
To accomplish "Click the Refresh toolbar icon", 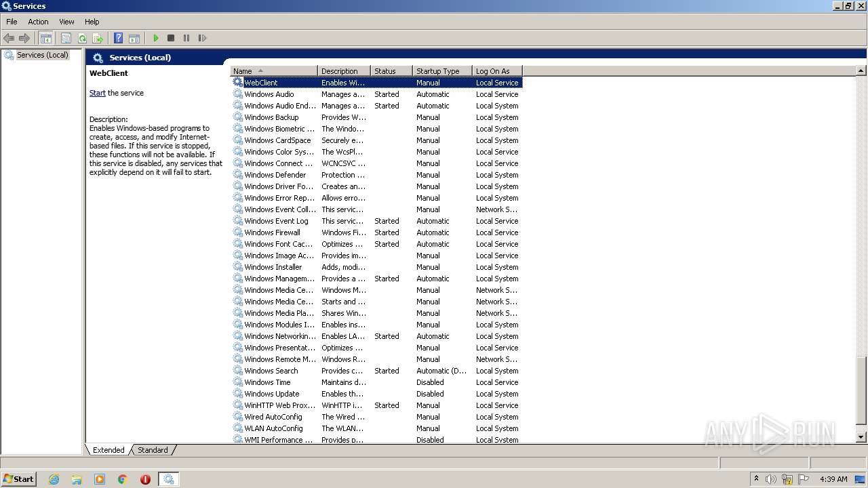I will (82, 38).
